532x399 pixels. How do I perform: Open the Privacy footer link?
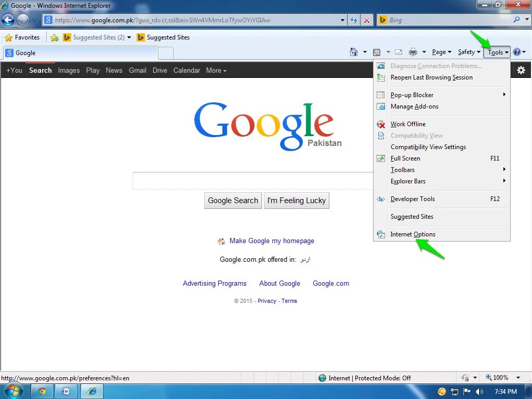coord(267,301)
